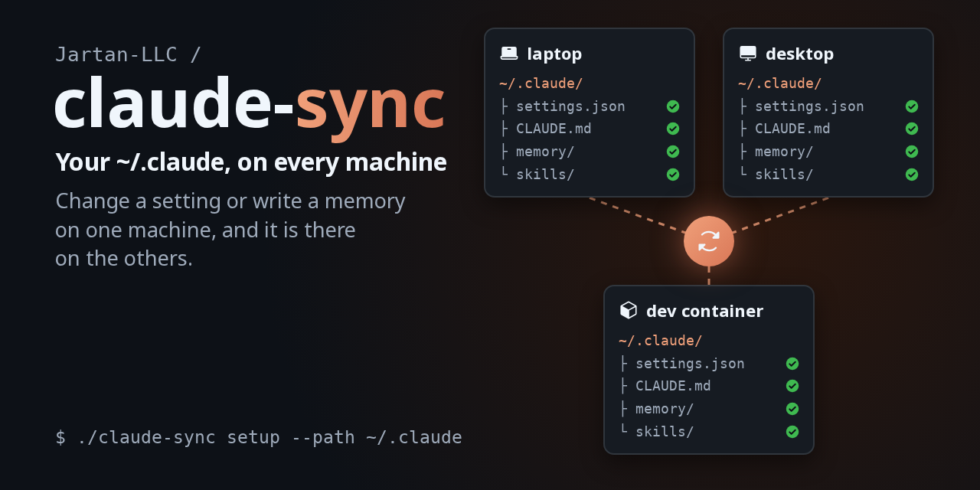980x490 pixels.
Task: Select settings.json in the dev container card
Action: [x=690, y=364]
